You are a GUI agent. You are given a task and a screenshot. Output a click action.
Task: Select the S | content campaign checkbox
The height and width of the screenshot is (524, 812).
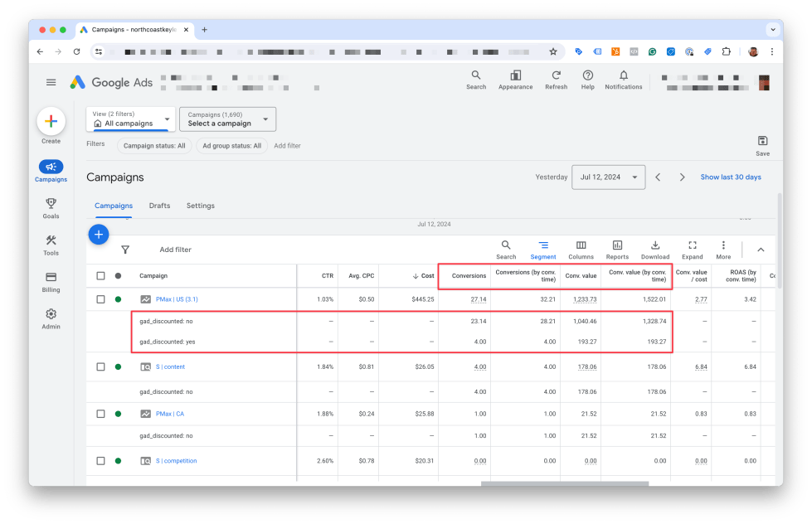pyautogui.click(x=100, y=366)
